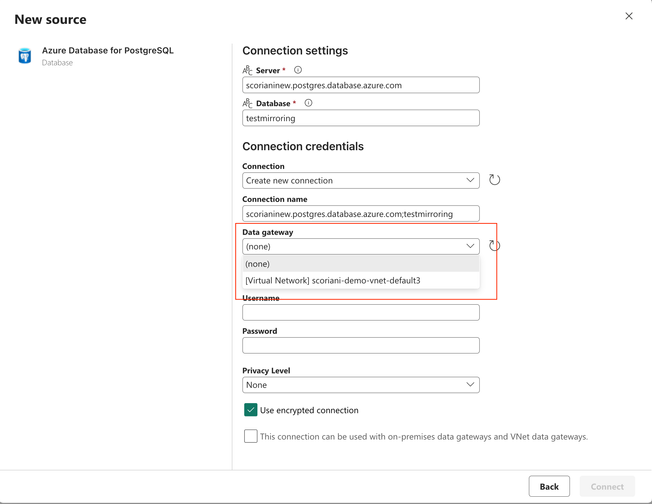Click into the Database input field

tap(361, 118)
